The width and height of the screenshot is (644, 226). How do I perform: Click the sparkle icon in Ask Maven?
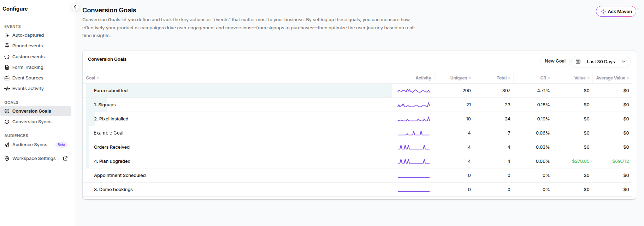[603, 12]
